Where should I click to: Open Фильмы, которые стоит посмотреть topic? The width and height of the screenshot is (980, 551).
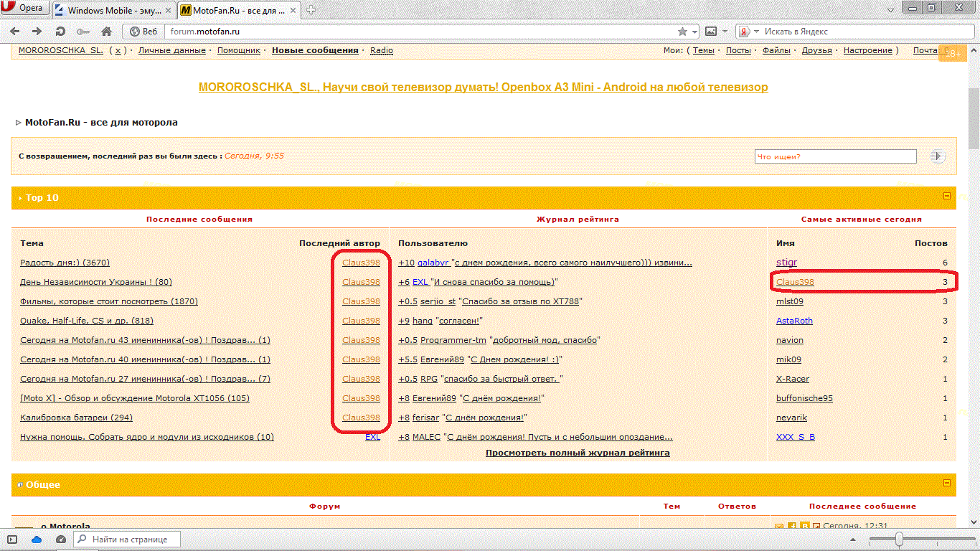[109, 301]
